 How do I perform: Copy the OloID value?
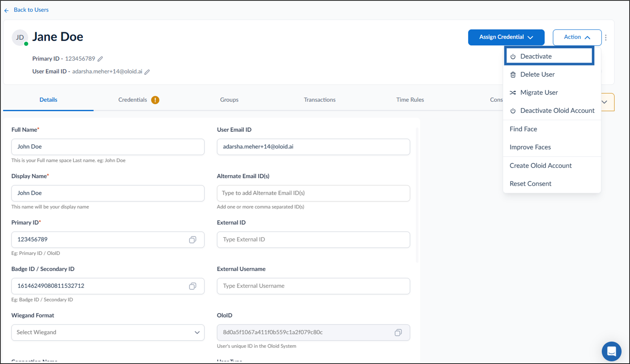[x=398, y=332]
